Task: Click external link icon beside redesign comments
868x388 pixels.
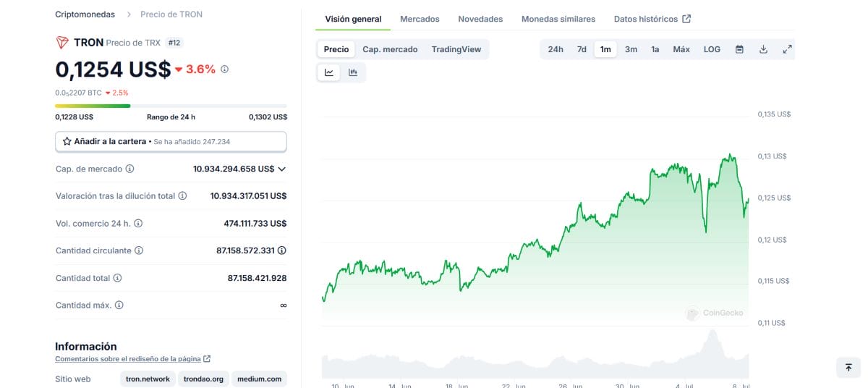Action: click(207, 359)
